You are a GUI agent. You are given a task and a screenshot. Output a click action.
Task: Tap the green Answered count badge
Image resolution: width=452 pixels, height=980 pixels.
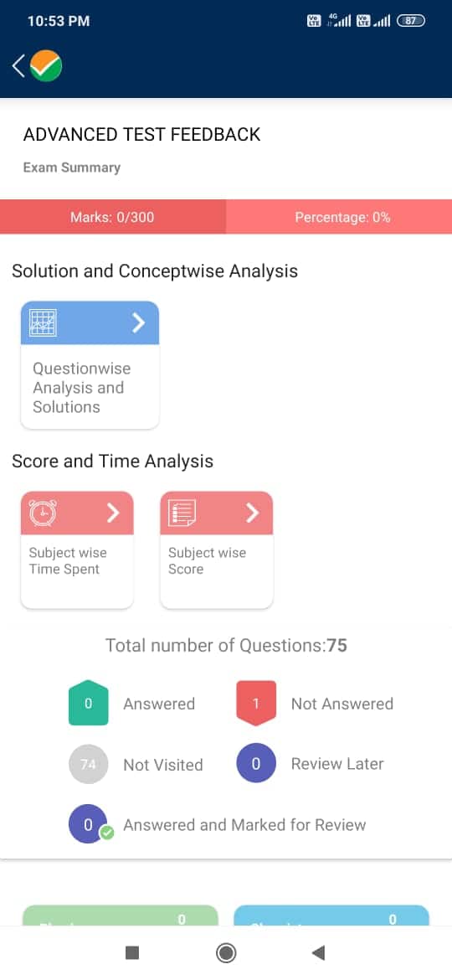tap(88, 703)
